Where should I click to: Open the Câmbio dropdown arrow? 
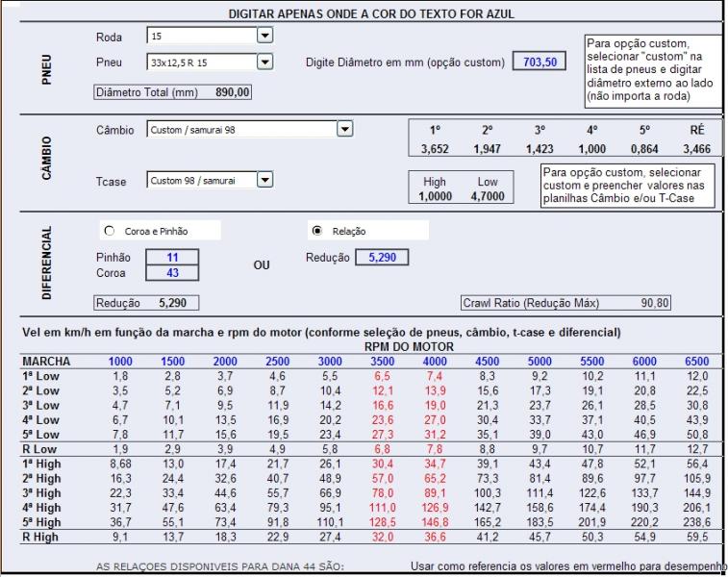pos(345,129)
